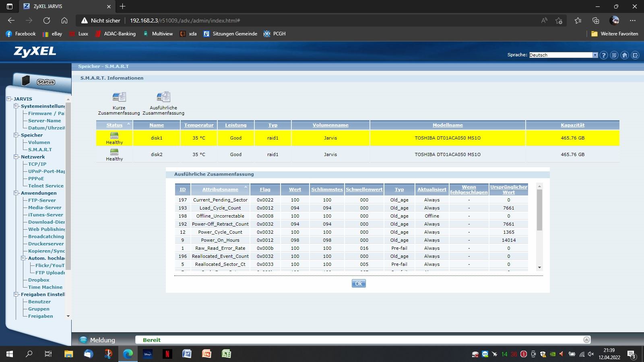Image resolution: width=644 pixels, height=362 pixels.
Task: Click the attribute list scroll-down arrow
Action: (x=540, y=267)
